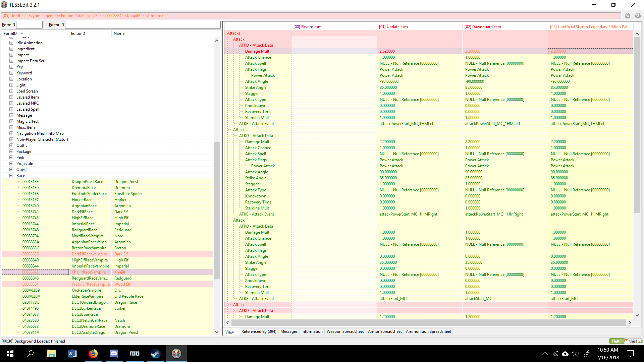This screenshot has width=644, height=362.
Task: Open Word from the taskbar
Action: 72,354
